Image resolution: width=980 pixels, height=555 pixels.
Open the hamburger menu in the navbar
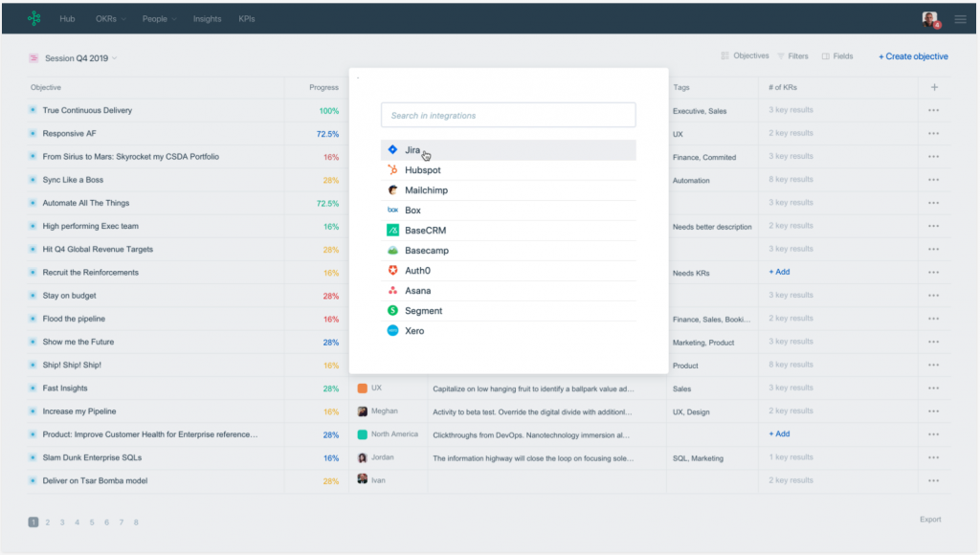click(x=961, y=19)
